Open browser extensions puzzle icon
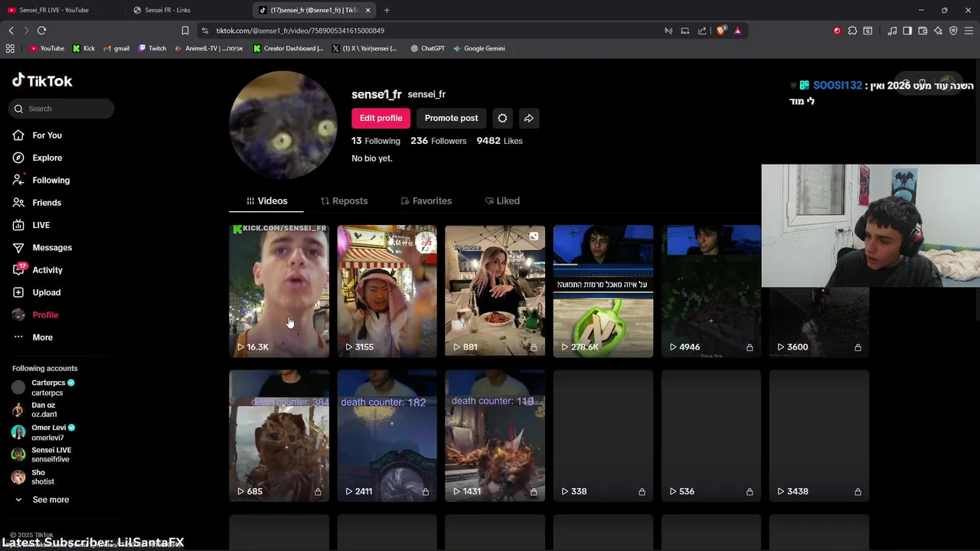Screen dimensions: 980x551 click(x=852, y=31)
